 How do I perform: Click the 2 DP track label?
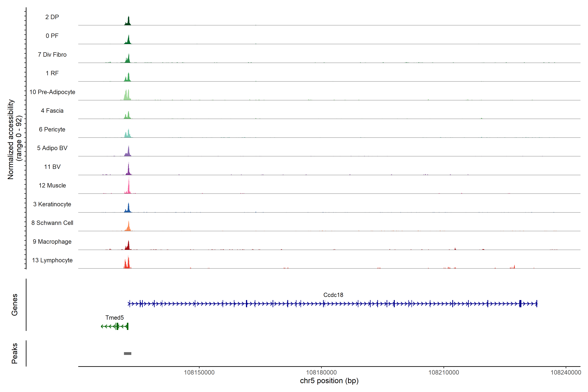52,17
